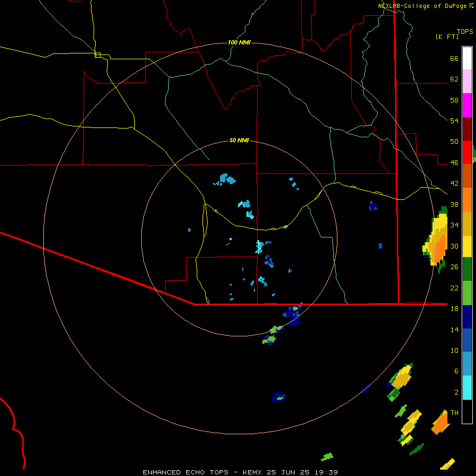Click the 'KEMX' radar site identifier

[x=253, y=472]
